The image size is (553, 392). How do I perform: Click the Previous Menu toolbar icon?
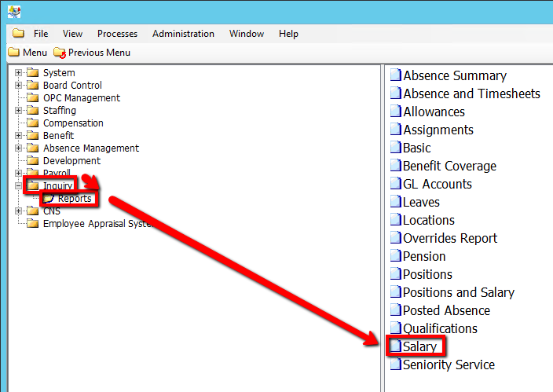tap(60, 53)
